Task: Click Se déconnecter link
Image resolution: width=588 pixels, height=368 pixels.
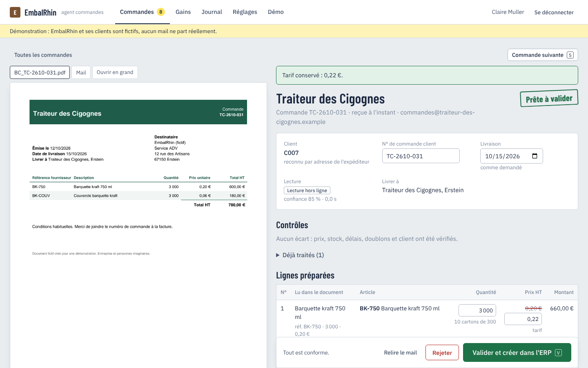Action: point(554,12)
